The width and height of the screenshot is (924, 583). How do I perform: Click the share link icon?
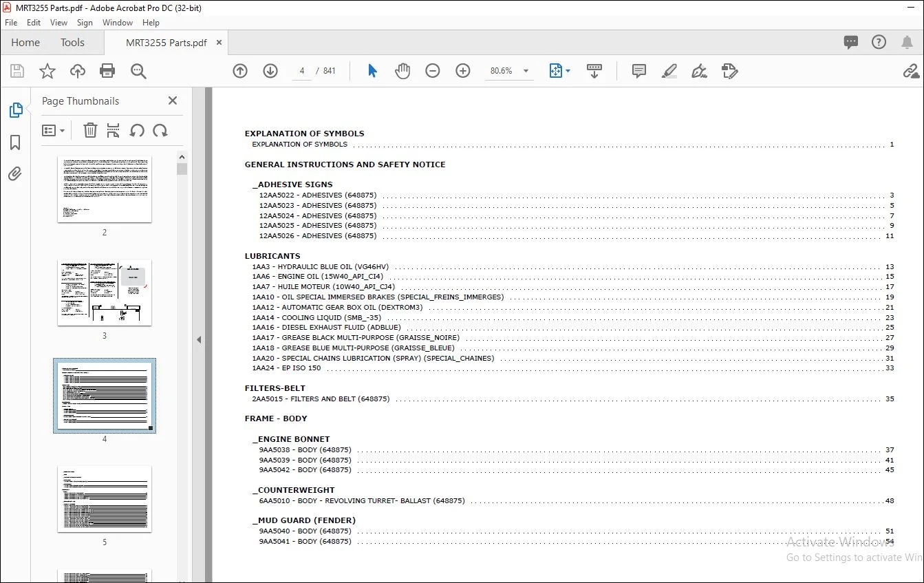point(911,71)
